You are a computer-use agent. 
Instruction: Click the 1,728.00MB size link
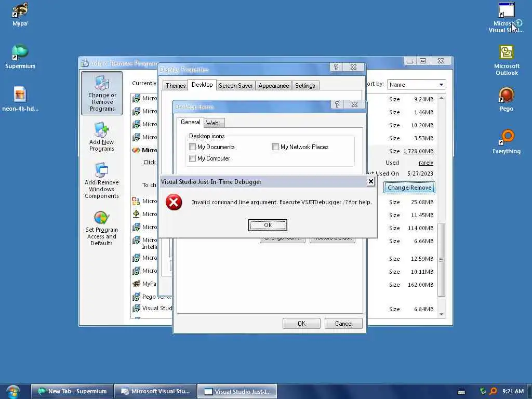[x=418, y=151]
